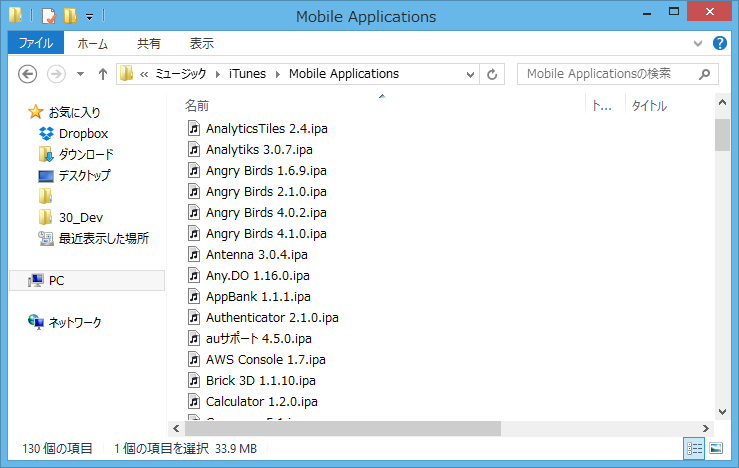Switch to the ホーム ribbon tab
Image resolution: width=739 pixels, height=468 pixels.
[92, 44]
